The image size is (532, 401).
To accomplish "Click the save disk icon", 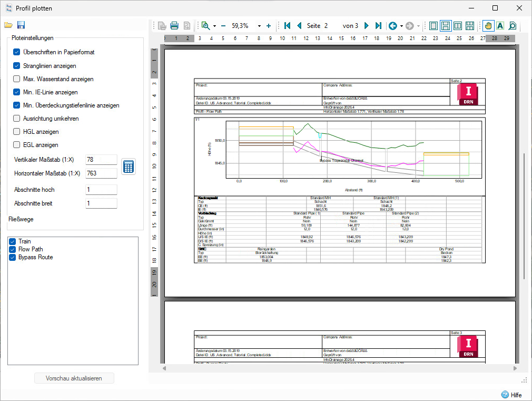I will coord(21,25).
